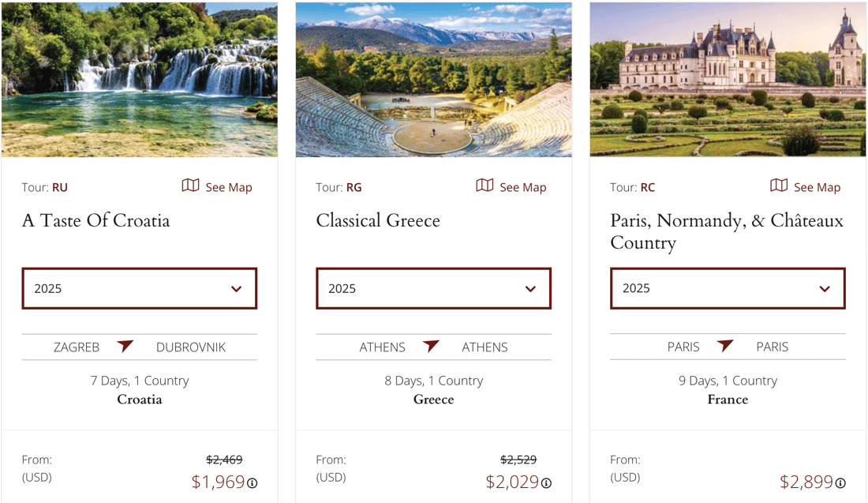The width and height of the screenshot is (868, 503).
Task: Click info icon beside $1,969 price
Action: click(x=253, y=483)
